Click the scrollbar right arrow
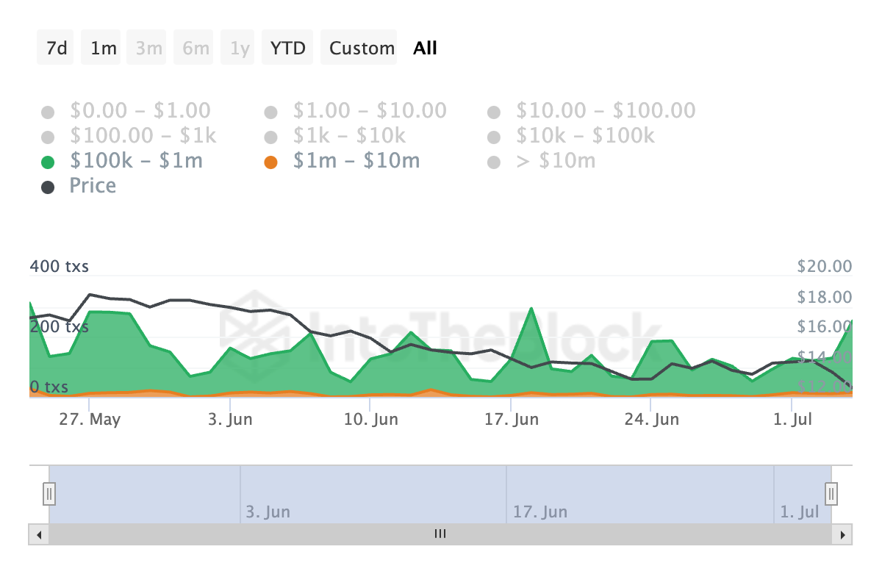The height and width of the screenshot is (588, 882). [x=842, y=534]
